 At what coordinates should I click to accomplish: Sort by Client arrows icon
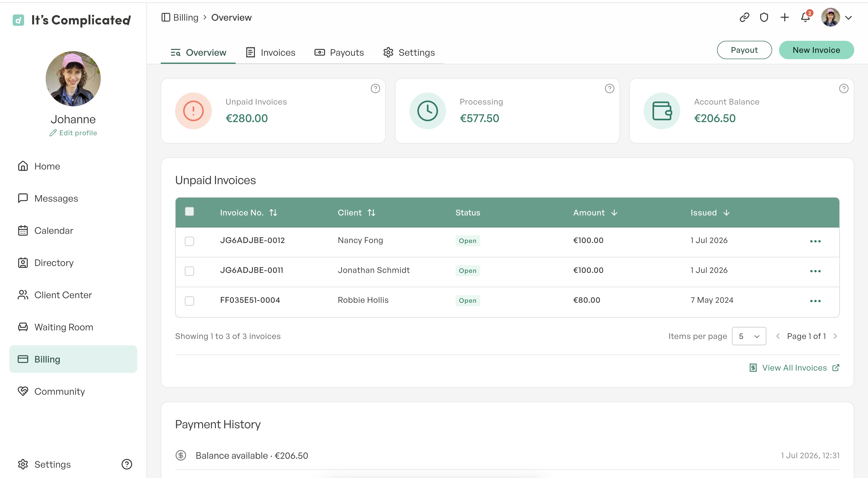(371, 213)
